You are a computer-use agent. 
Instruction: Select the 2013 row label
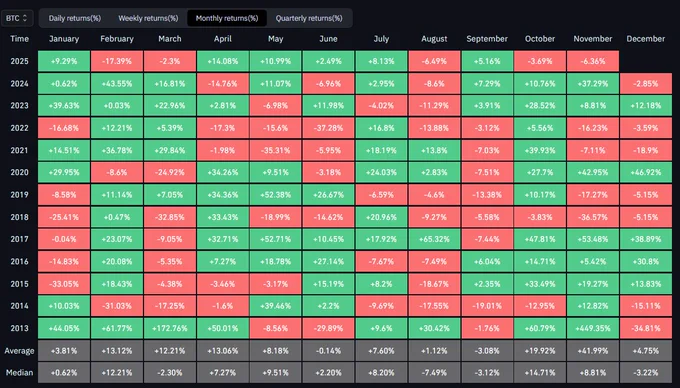pyautogui.click(x=20, y=328)
